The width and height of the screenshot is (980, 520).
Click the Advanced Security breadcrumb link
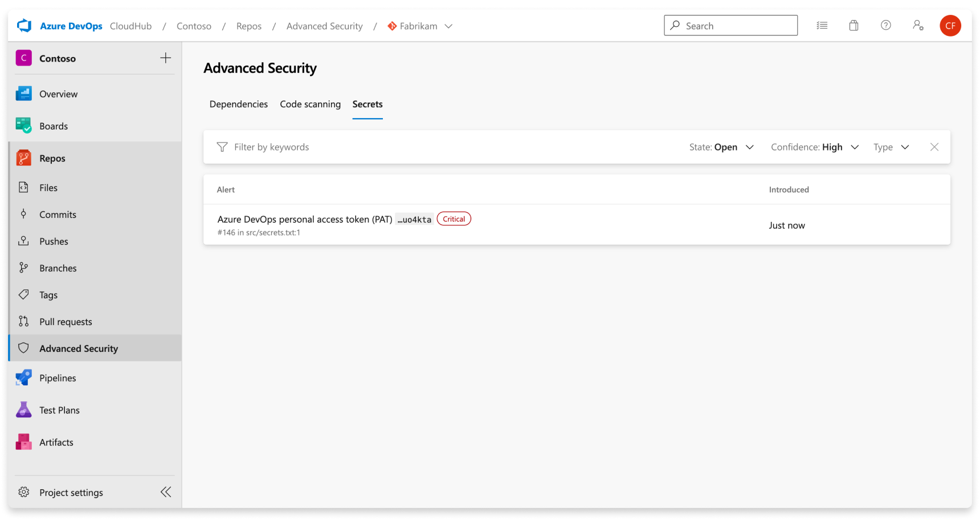pyautogui.click(x=324, y=26)
